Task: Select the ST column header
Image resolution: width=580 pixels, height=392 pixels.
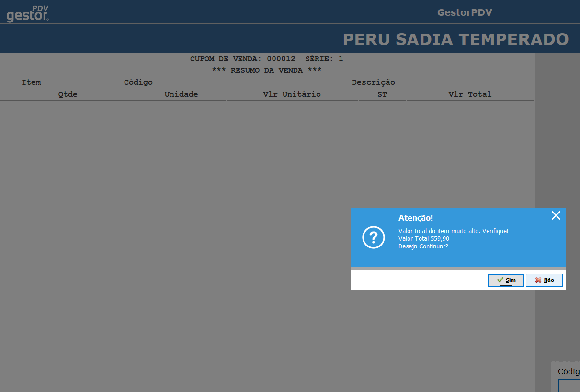Action: point(382,94)
